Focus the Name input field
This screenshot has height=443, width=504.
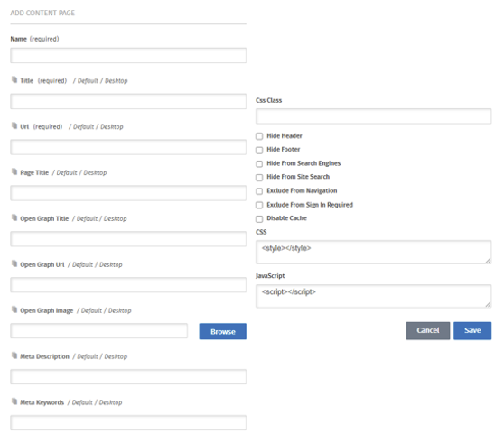point(128,56)
